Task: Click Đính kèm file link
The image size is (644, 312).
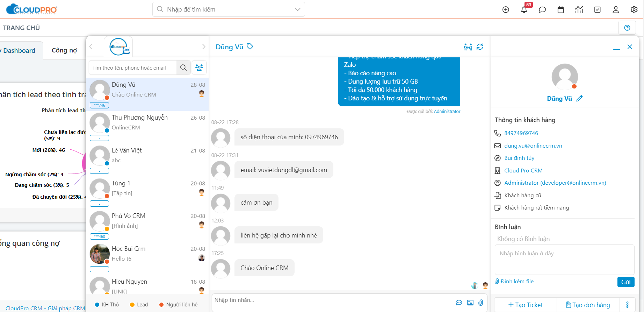Action: 514,281
